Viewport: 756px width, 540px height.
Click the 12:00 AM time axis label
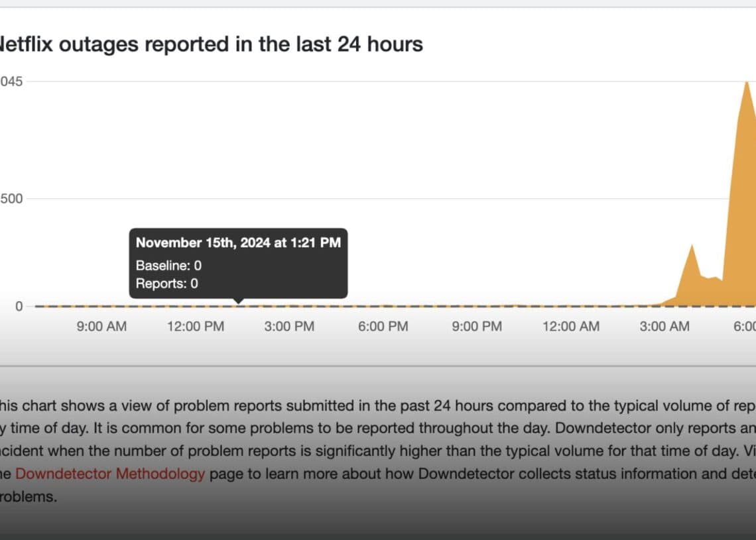[x=570, y=327]
